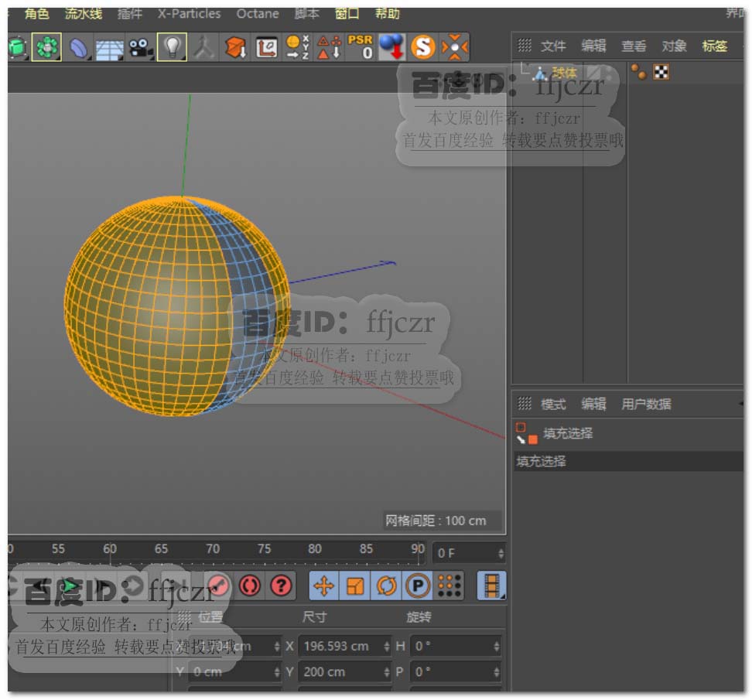Click the orange arrows center-axis icon
This screenshot has width=752, height=700.
[x=455, y=47]
